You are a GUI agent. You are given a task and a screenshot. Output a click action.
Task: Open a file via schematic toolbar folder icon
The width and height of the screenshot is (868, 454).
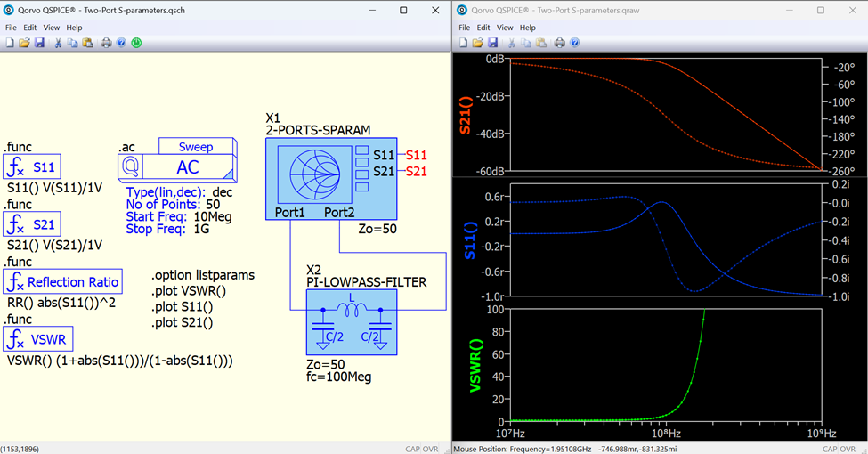point(24,43)
